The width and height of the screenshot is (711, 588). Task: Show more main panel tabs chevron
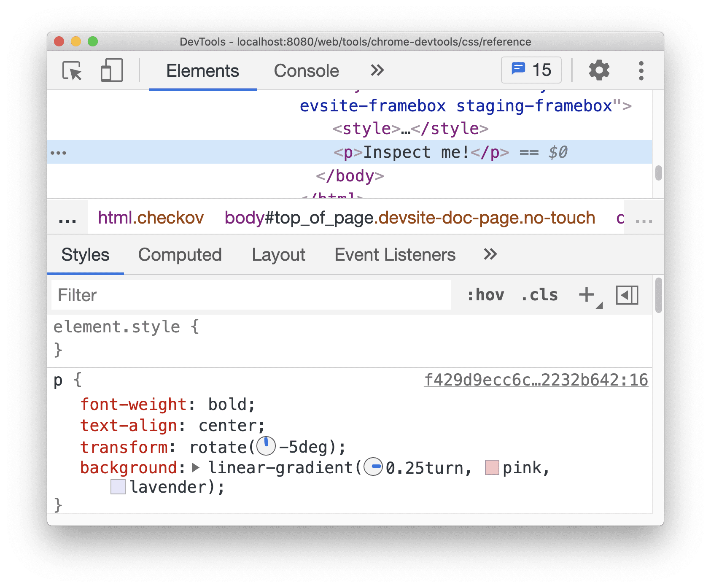pos(377,70)
